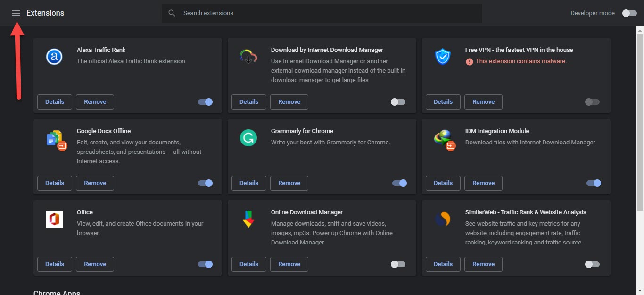Enable the SimilarWeb extension toggle
Screen dimensions: 644x295
coord(592,264)
